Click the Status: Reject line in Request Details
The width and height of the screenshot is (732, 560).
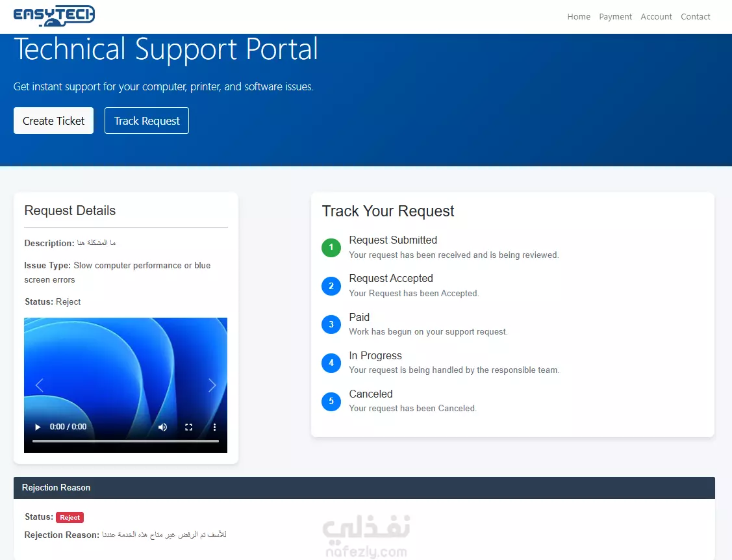pos(53,301)
